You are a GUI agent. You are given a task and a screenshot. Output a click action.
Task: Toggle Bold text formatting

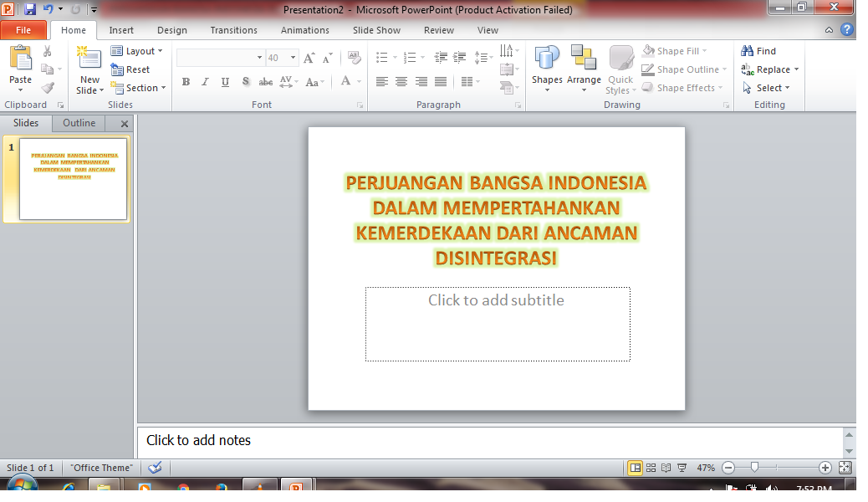click(x=186, y=82)
